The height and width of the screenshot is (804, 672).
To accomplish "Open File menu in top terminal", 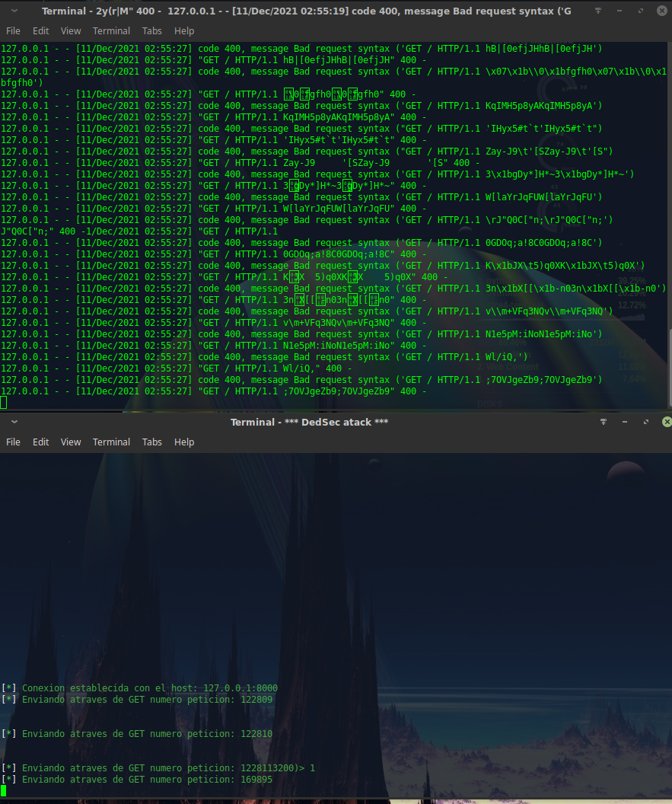I will (x=13, y=30).
